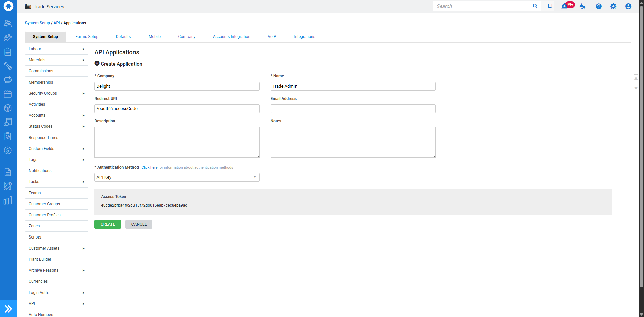Viewport: 644px width, 317px height.
Task: Click the help question mark icon
Action: pyautogui.click(x=598, y=6)
